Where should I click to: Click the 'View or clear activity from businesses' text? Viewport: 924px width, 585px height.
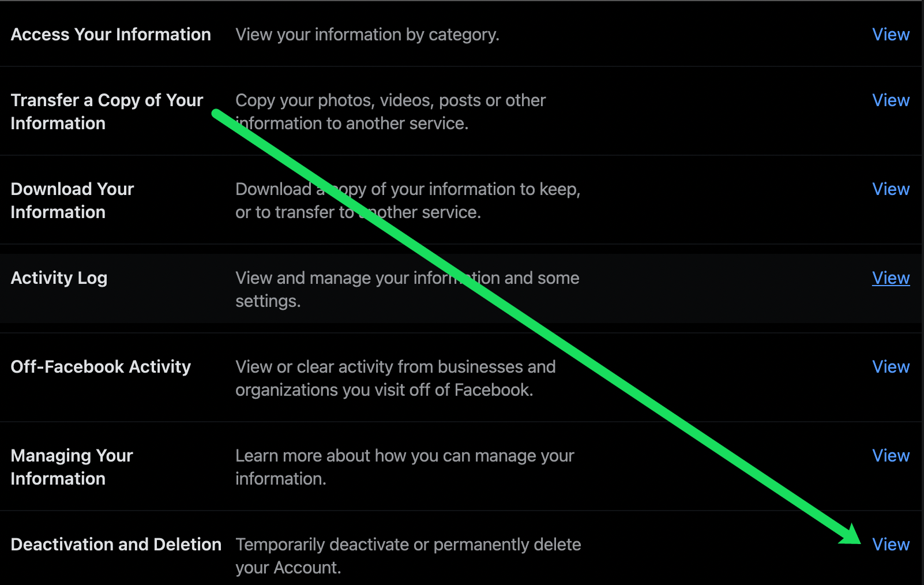[x=395, y=378]
